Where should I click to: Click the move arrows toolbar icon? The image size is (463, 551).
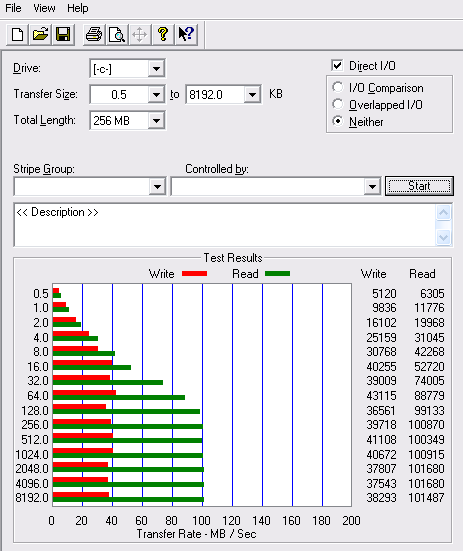click(x=139, y=34)
